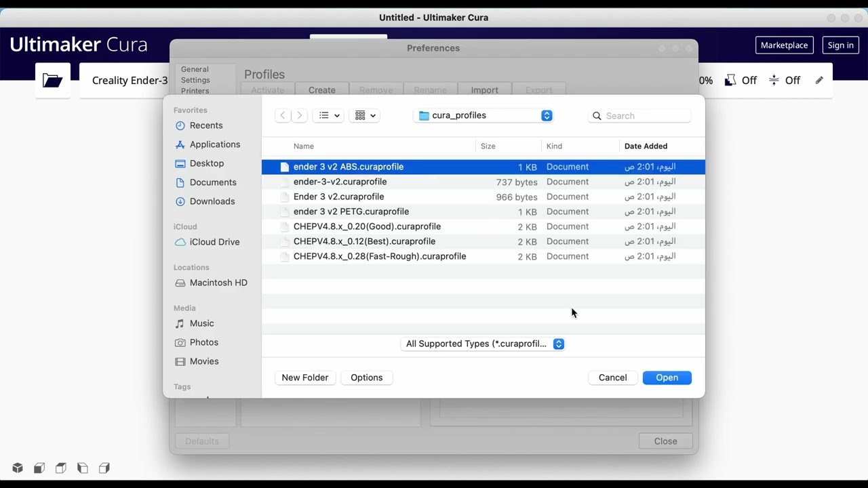Screen dimensions: 868x488
Task: Open Documents in the sidebar
Action: tap(213, 182)
